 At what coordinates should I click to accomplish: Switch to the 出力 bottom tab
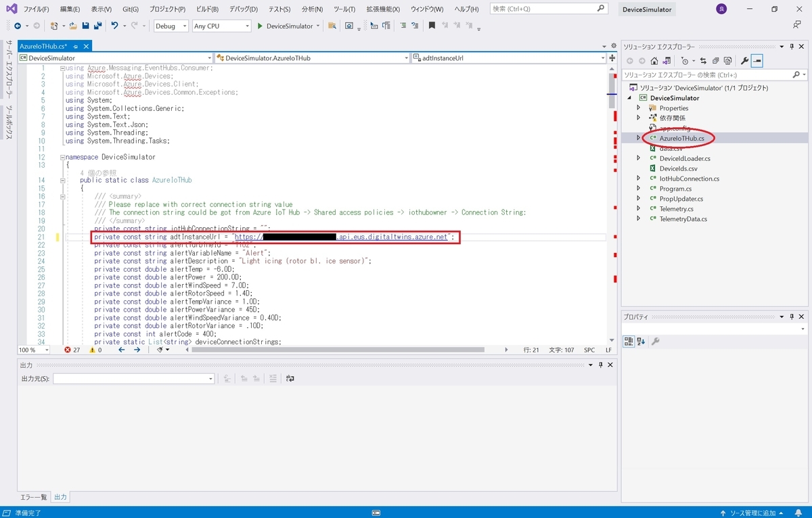pos(60,497)
